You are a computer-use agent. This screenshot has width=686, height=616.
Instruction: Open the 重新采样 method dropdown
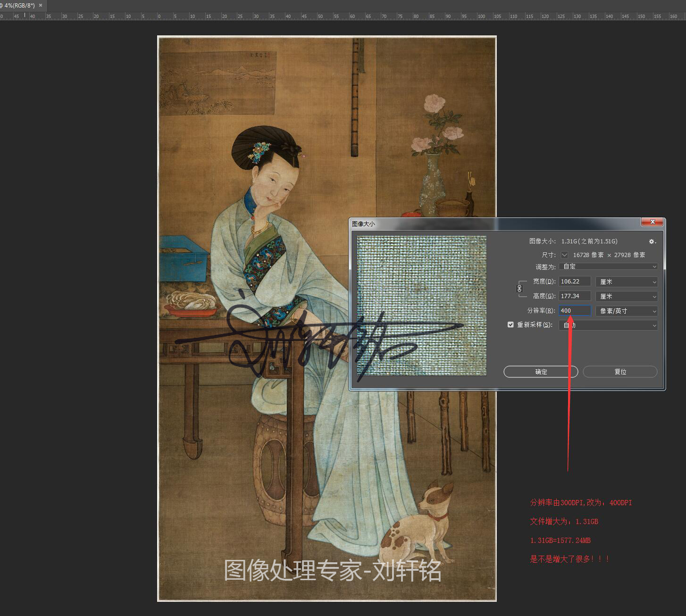609,325
